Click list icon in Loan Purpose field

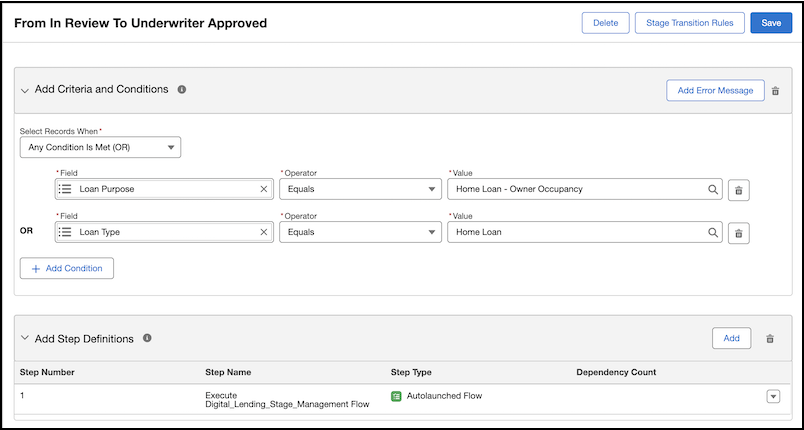click(65, 189)
